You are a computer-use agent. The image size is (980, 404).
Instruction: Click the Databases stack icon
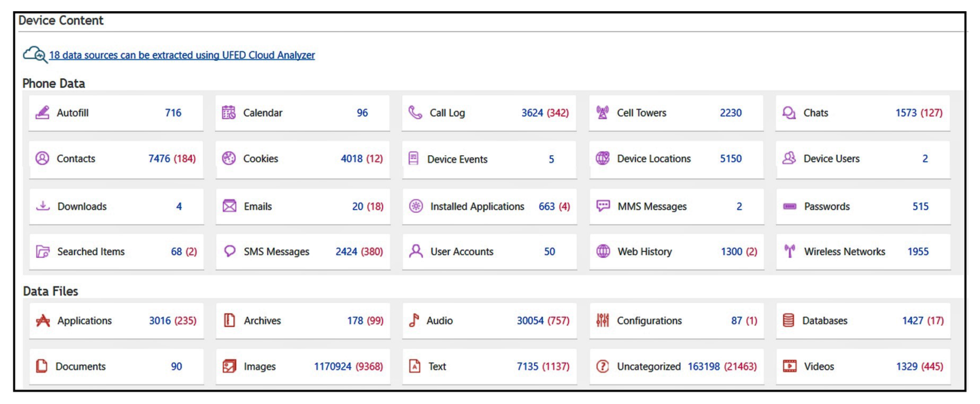click(789, 320)
